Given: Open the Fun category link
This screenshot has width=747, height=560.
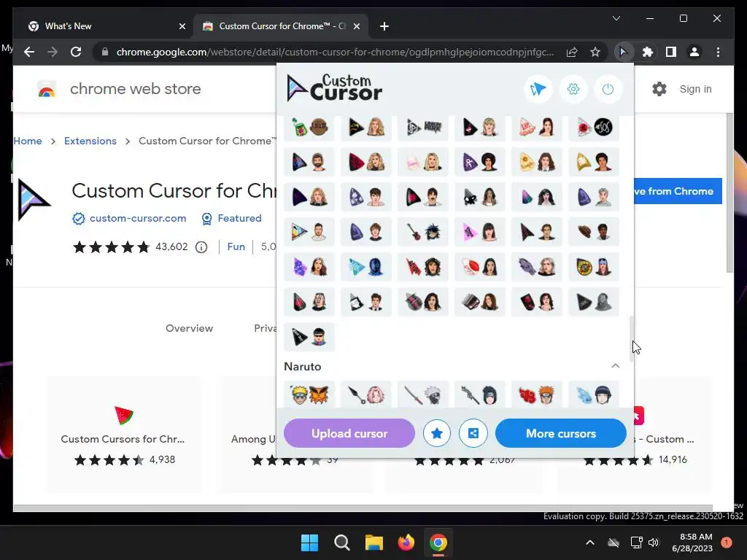Looking at the screenshot, I should [x=236, y=246].
